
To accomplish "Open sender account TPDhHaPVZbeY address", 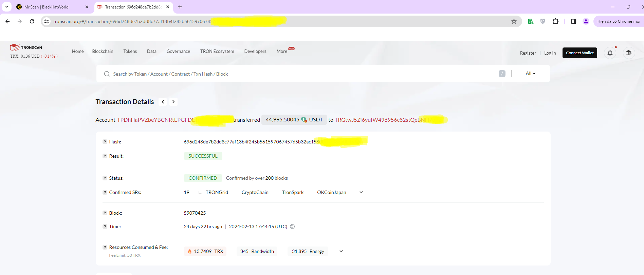I will coord(157,120).
